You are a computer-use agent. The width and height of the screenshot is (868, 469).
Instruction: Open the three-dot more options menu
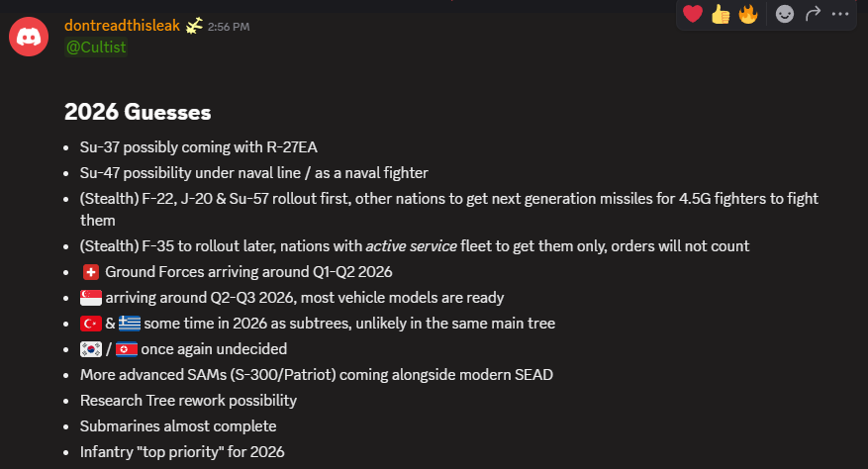pyautogui.click(x=841, y=14)
